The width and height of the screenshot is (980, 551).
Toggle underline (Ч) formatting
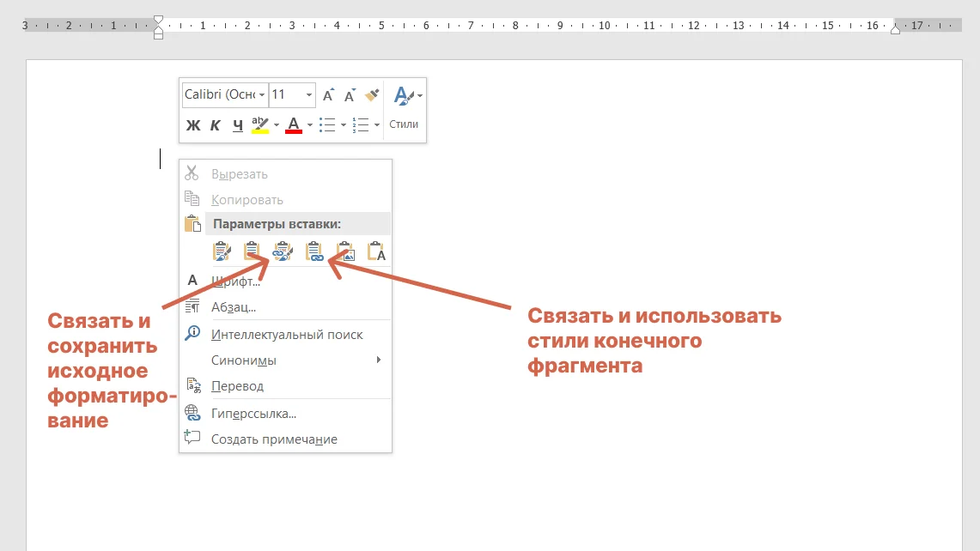[238, 125]
